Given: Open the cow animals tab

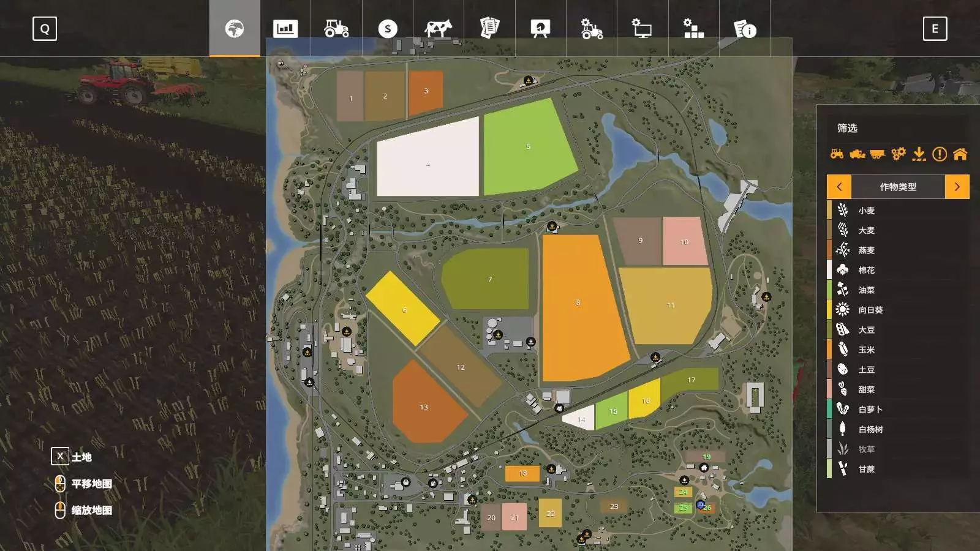Looking at the screenshot, I should 439,28.
